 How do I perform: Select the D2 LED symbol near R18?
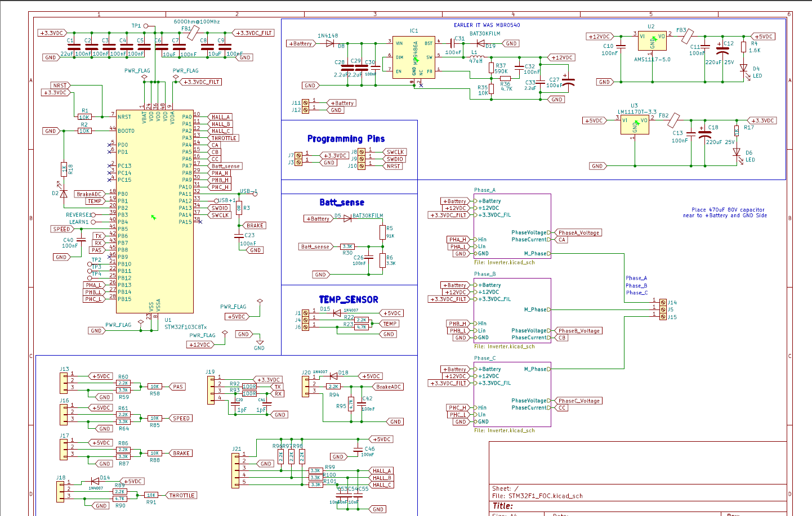click(64, 194)
